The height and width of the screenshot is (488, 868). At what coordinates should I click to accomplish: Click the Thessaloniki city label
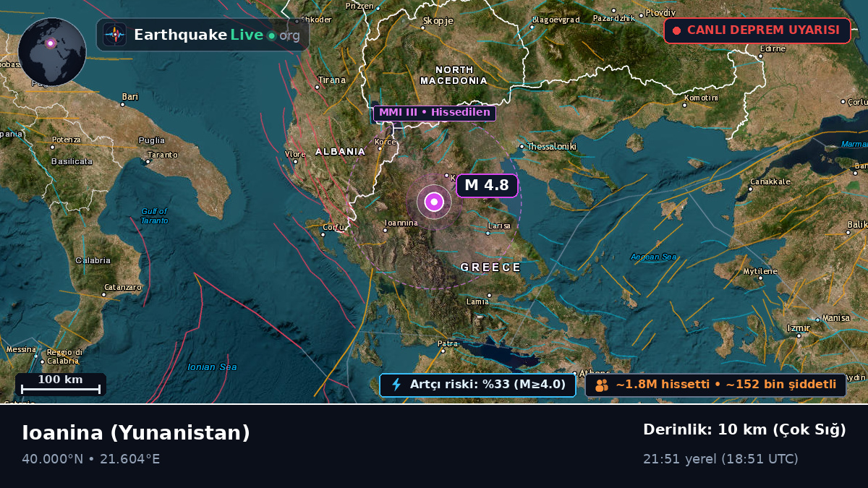coord(553,147)
